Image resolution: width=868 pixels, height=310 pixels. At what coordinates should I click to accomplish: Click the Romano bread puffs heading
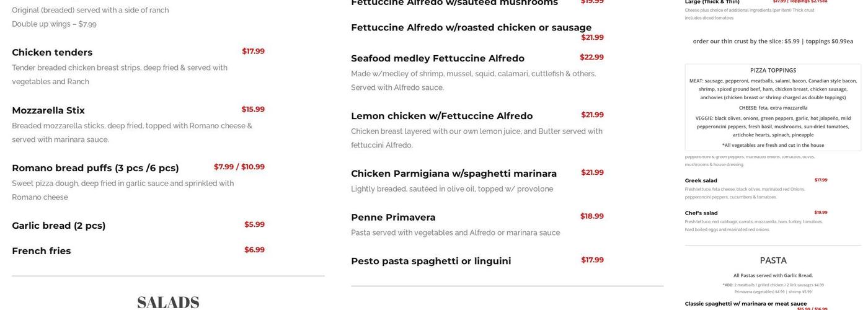(95, 168)
